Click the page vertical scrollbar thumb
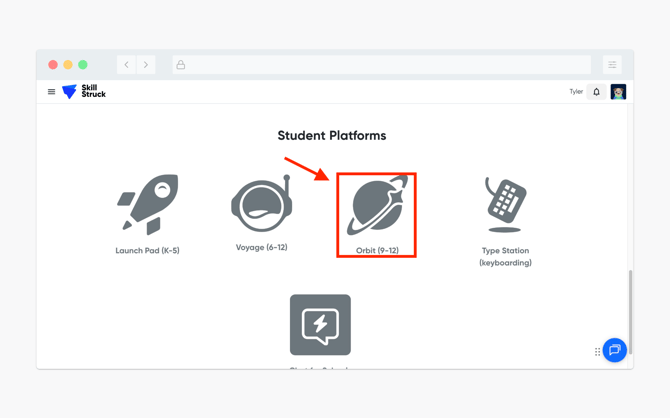The image size is (670, 418). click(630, 312)
